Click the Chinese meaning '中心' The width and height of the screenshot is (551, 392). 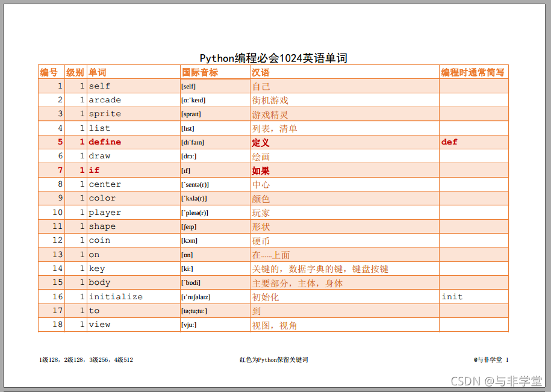click(x=261, y=185)
